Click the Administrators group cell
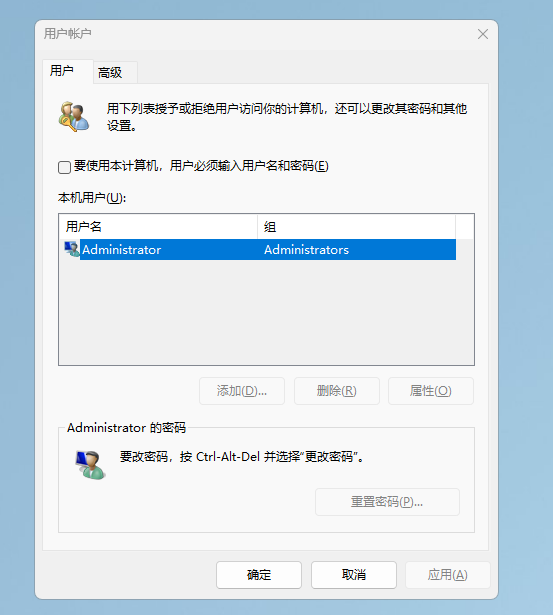 click(306, 249)
